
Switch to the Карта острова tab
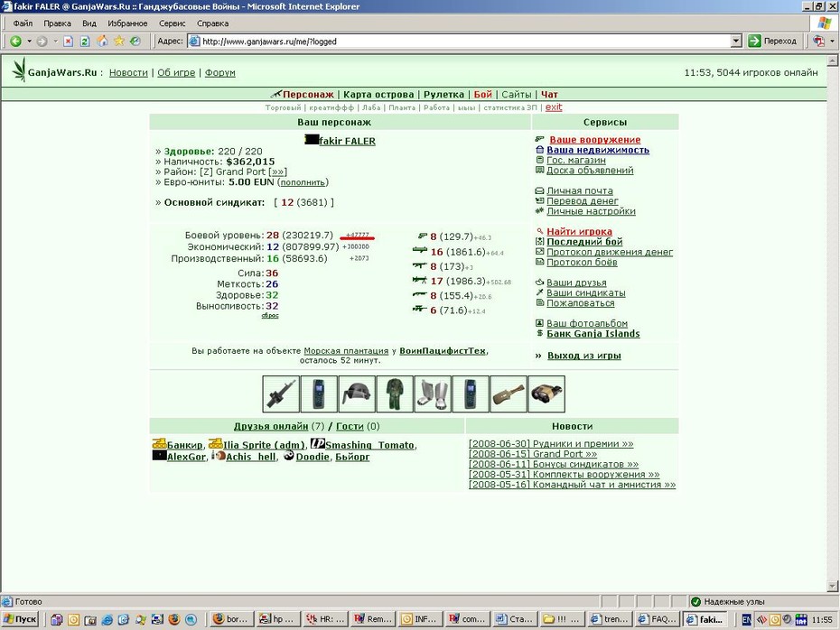tap(378, 94)
